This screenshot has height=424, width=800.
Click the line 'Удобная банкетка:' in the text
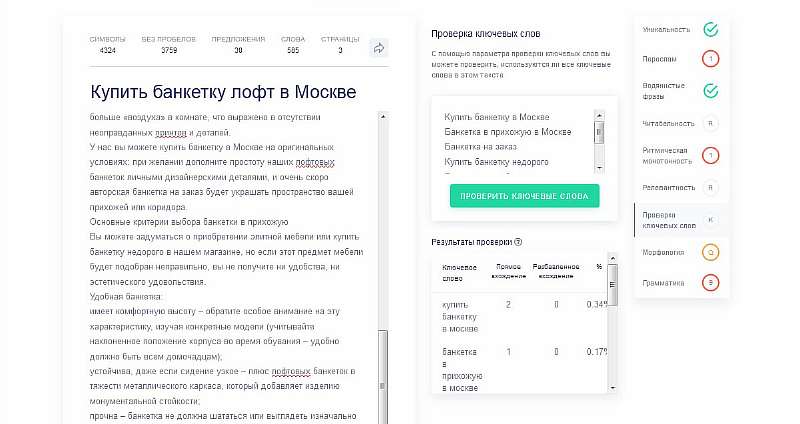click(126, 296)
